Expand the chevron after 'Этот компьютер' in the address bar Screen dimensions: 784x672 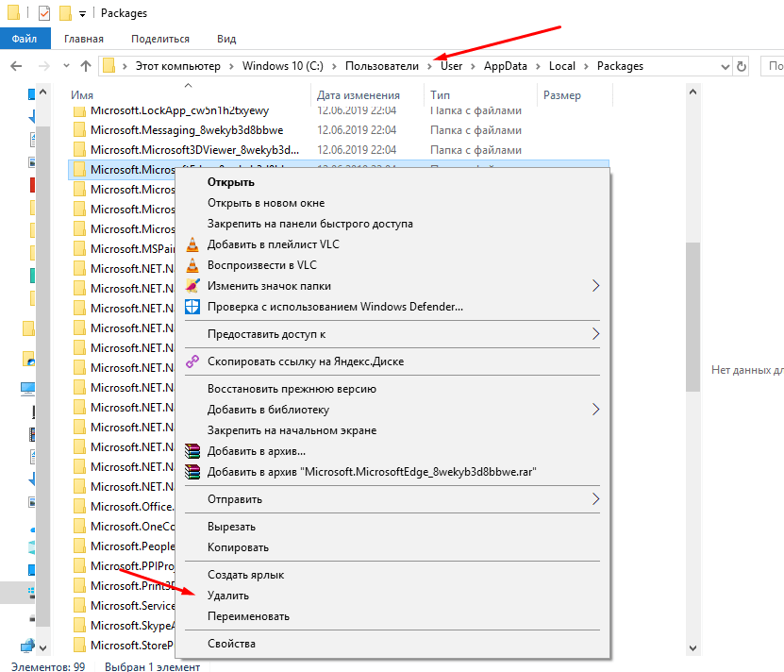pos(231,66)
